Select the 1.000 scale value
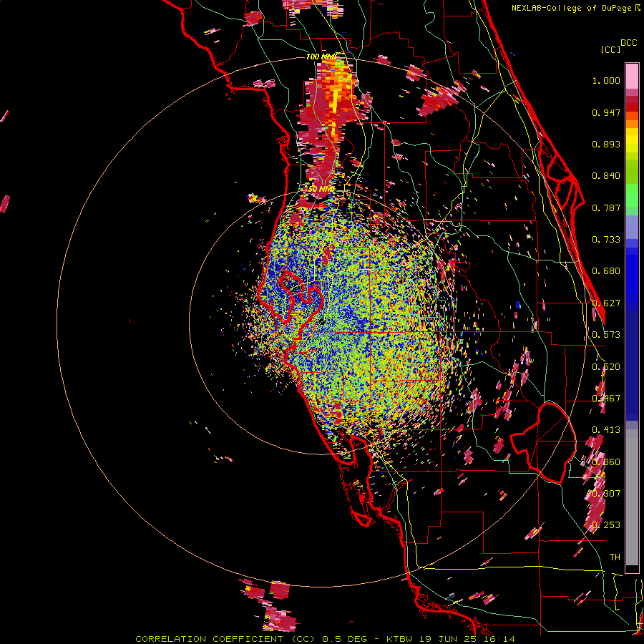Viewport: 644px width, 644px height. tap(606, 80)
